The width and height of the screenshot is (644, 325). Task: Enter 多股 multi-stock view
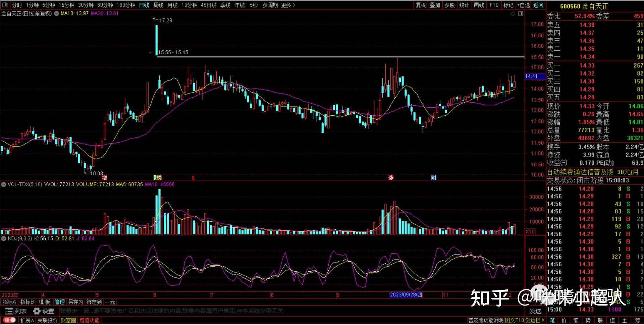pos(449,5)
